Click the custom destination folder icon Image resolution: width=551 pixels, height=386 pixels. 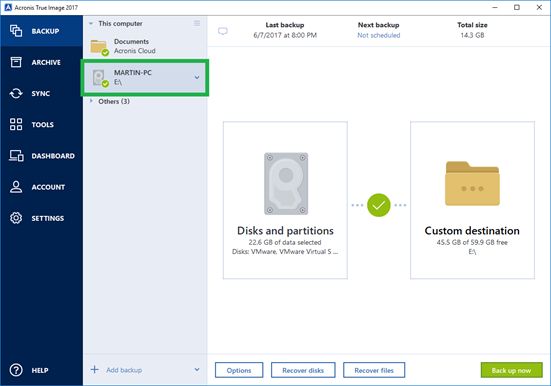(x=472, y=183)
